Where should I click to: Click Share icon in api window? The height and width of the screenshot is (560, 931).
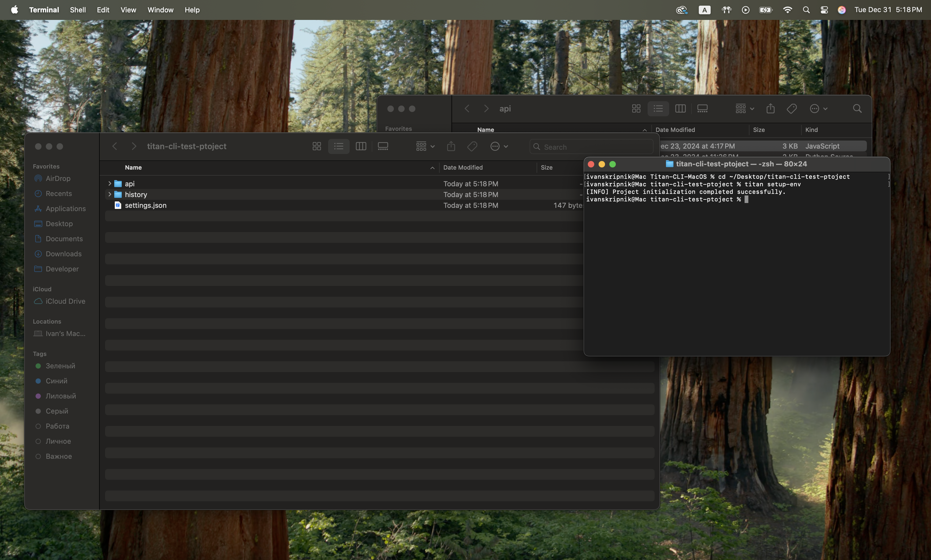[x=770, y=109]
